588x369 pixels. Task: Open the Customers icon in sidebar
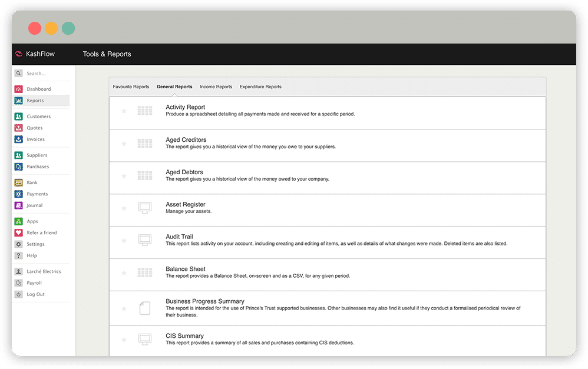coord(19,117)
